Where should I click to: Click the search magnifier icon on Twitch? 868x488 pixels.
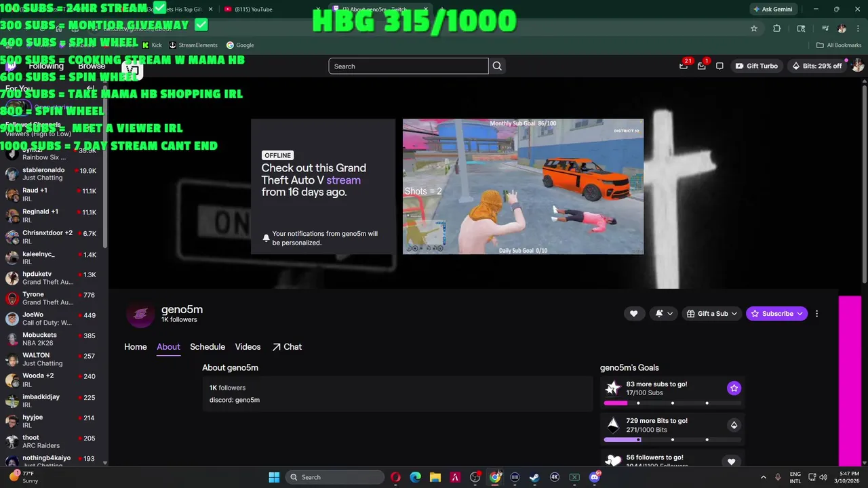(x=497, y=66)
